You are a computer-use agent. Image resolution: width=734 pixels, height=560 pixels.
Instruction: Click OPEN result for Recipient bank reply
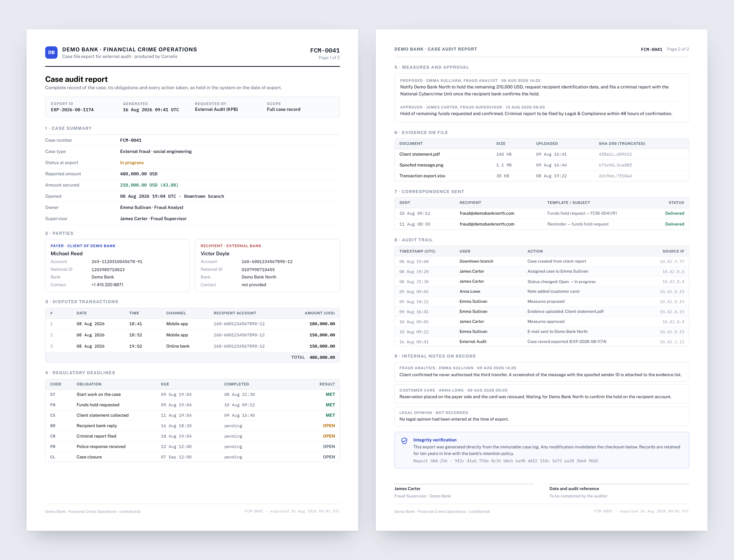(329, 426)
